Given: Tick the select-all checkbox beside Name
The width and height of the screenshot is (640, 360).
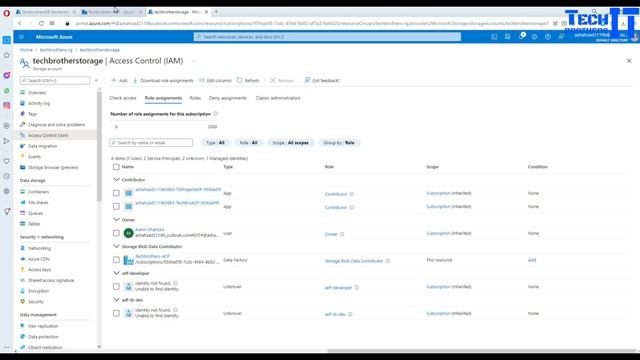Looking at the screenshot, I should click(x=116, y=167).
